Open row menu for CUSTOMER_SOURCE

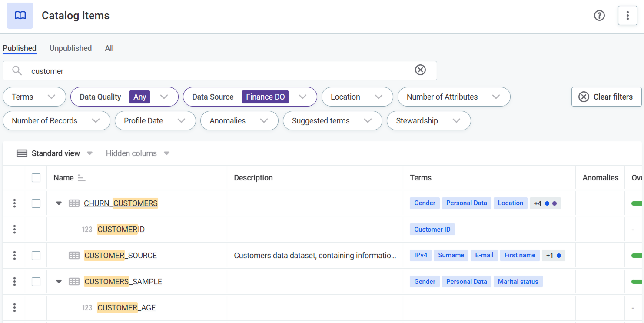click(x=14, y=255)
